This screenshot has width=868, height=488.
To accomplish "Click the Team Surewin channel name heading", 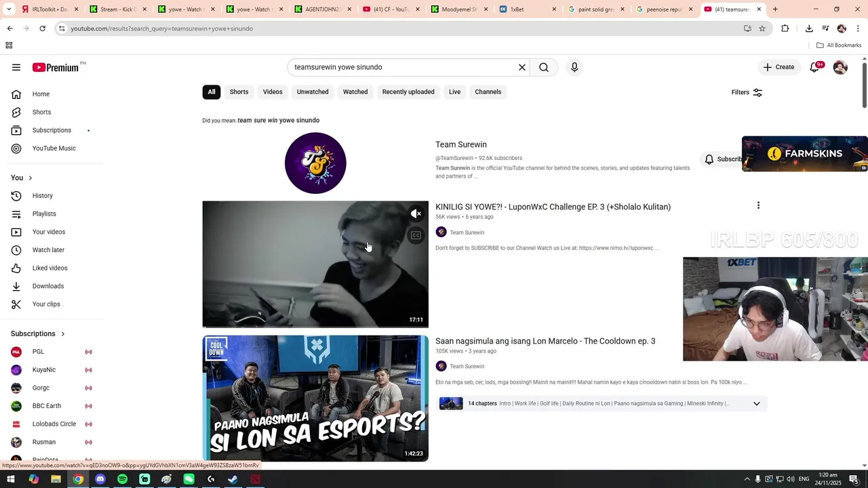I will click(461, 144).
